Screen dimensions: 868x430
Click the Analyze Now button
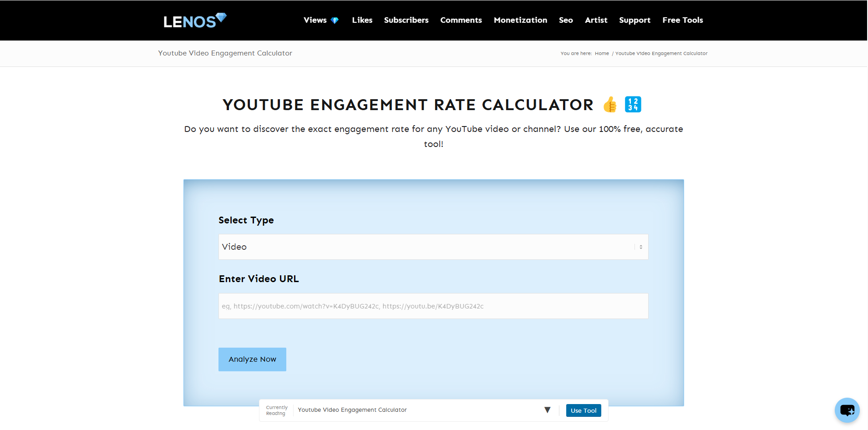[x=252, y=359]
